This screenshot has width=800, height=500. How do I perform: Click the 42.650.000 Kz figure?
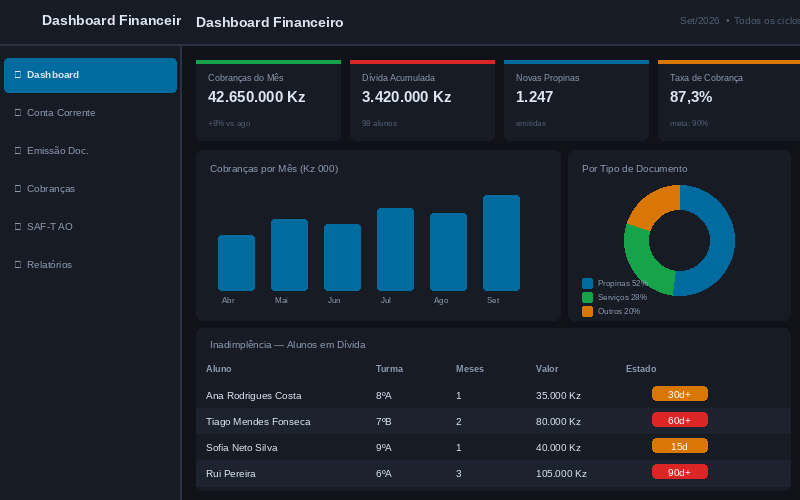point(256,97)
